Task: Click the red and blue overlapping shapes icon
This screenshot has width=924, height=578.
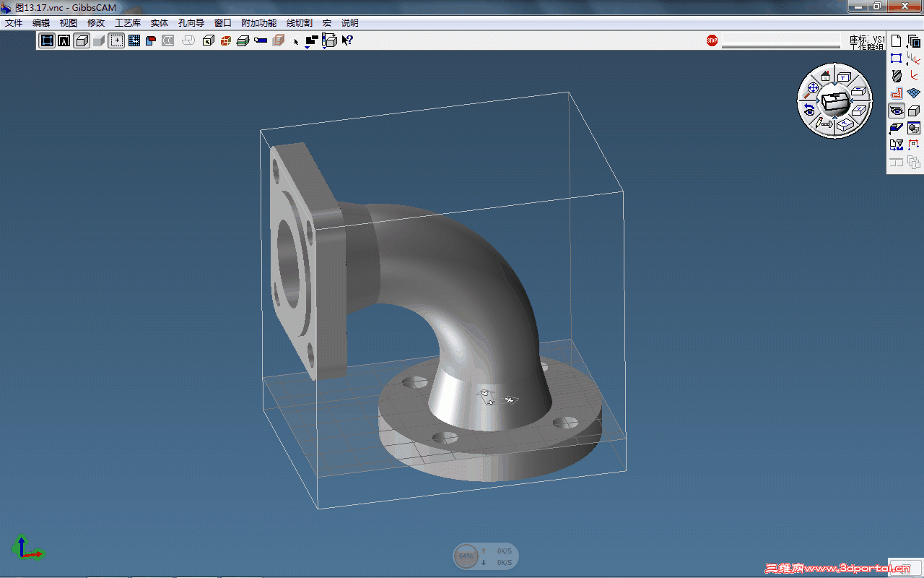Action: point(151,40)
